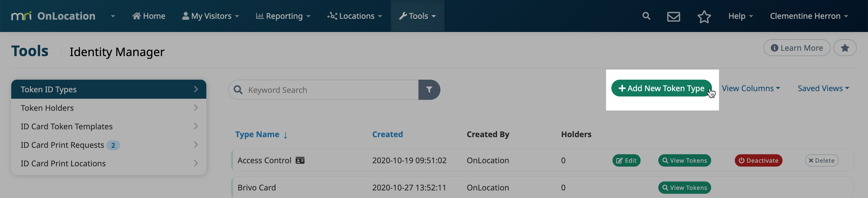868x198 pixels.
Task: Click the badge showing 2 print requests
Action: pos(113,145)
